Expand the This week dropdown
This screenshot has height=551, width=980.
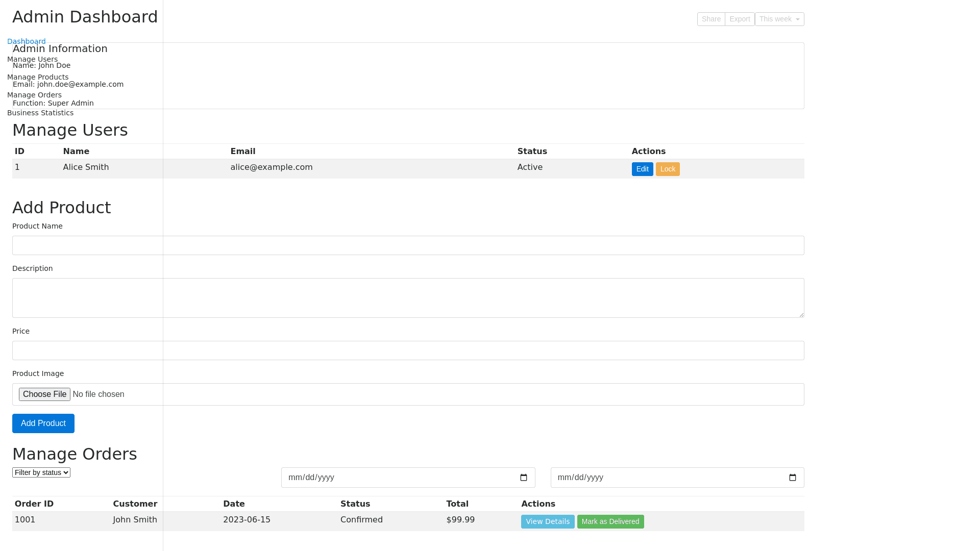(x=779, y=19)
